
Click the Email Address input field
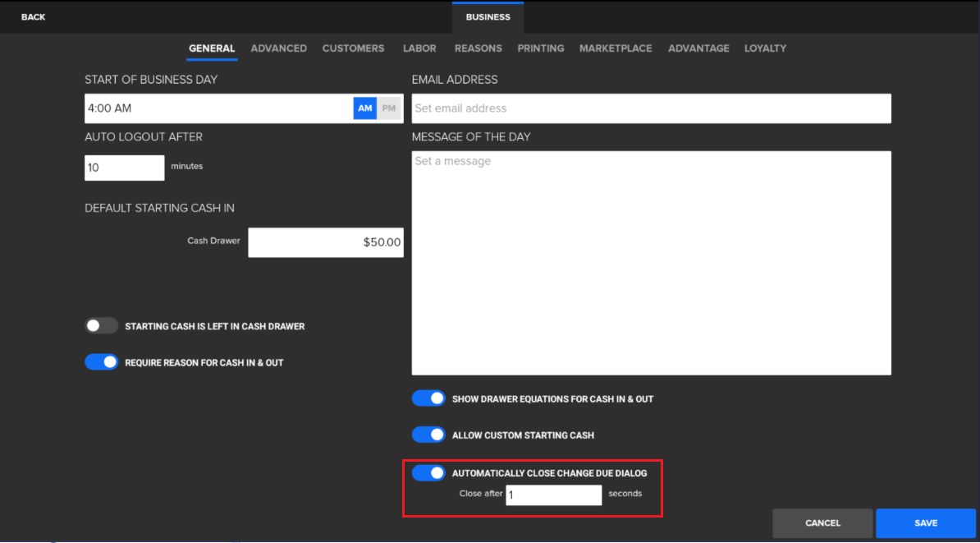tap(651, 108)
